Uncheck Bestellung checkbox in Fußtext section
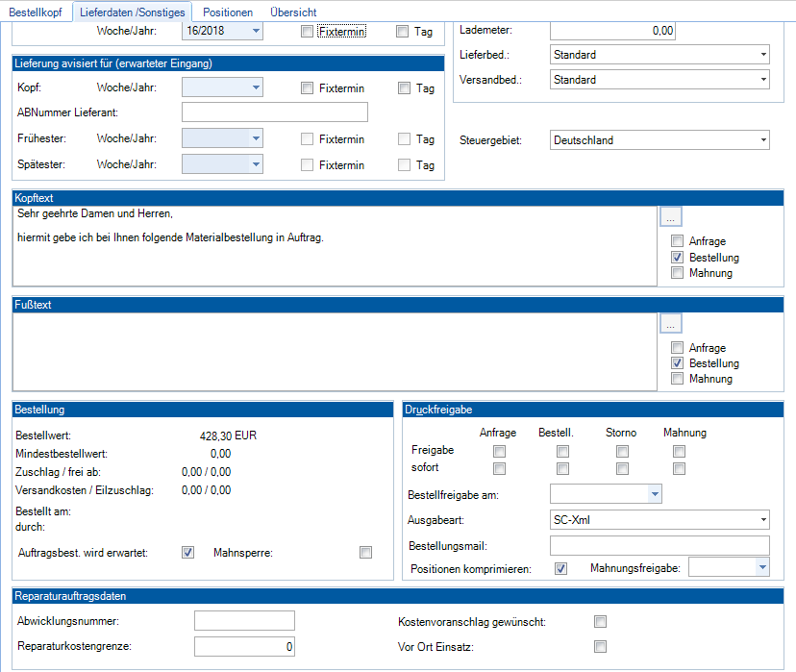This screenshot has height=672, width=796. [678, 363]
